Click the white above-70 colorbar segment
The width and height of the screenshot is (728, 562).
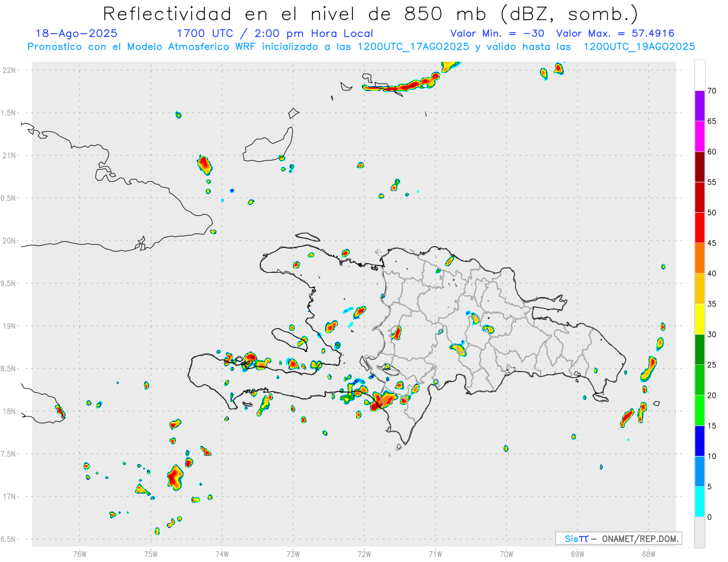coord(699,75)
